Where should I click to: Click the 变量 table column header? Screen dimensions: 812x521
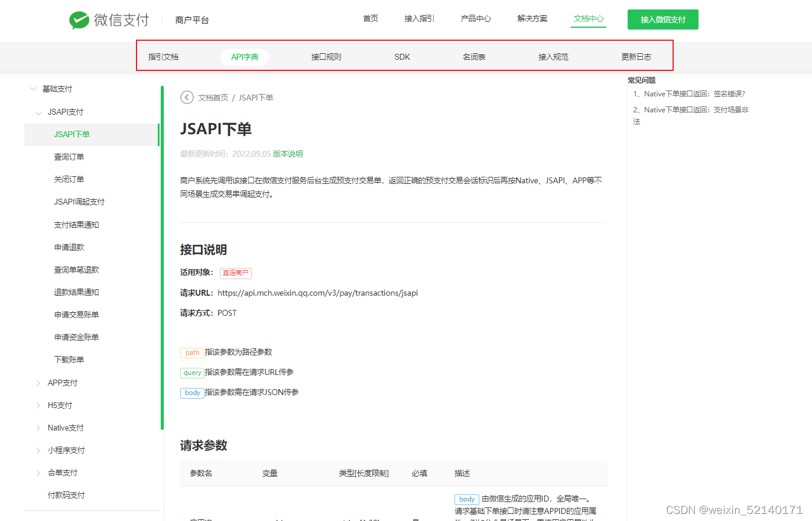tap(269, 473)
